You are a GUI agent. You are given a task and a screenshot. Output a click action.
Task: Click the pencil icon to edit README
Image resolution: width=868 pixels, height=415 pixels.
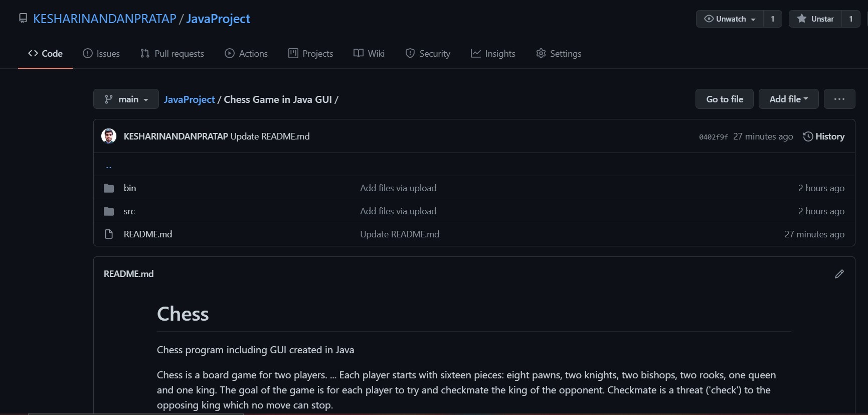pos(839,274)
